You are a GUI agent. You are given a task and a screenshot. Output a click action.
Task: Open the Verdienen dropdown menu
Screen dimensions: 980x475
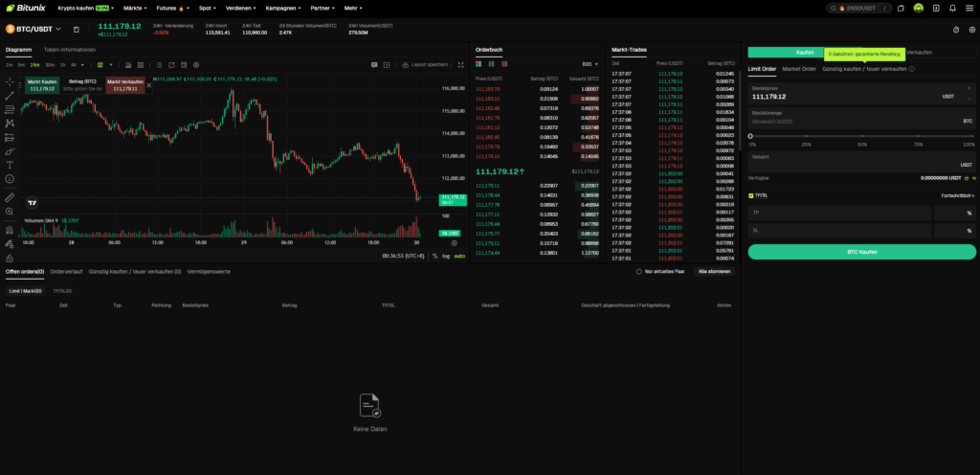(241, 8)
